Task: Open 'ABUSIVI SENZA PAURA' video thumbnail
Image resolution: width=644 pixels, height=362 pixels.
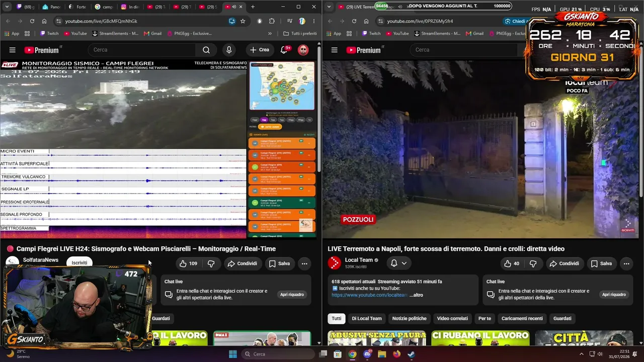Action: point(377,338)
